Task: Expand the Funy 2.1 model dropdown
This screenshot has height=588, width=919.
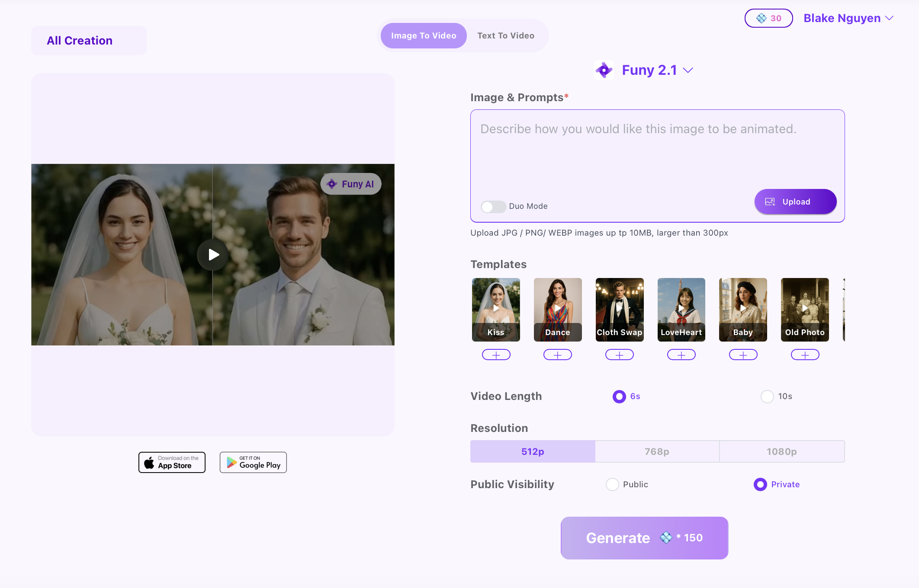Action: (x=688, y=70)
